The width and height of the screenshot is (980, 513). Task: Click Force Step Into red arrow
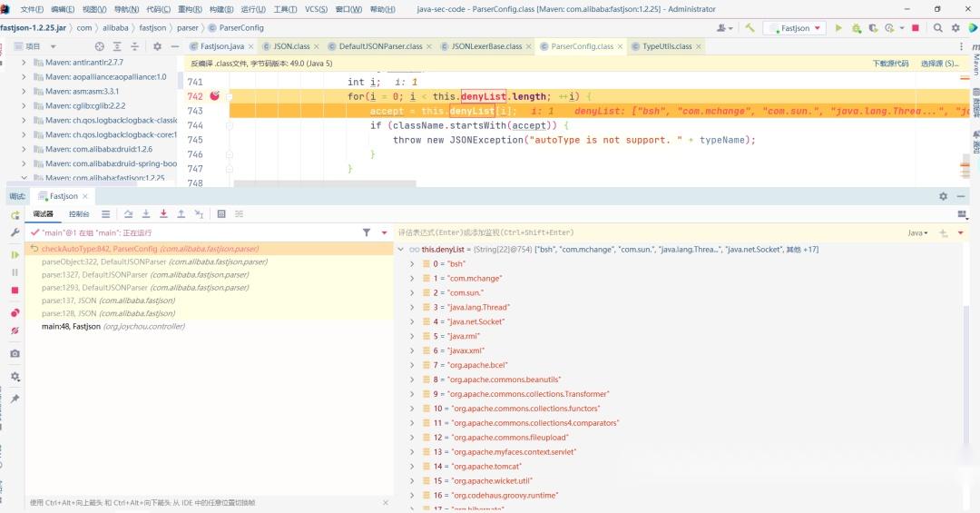click(x=163, y=214)
